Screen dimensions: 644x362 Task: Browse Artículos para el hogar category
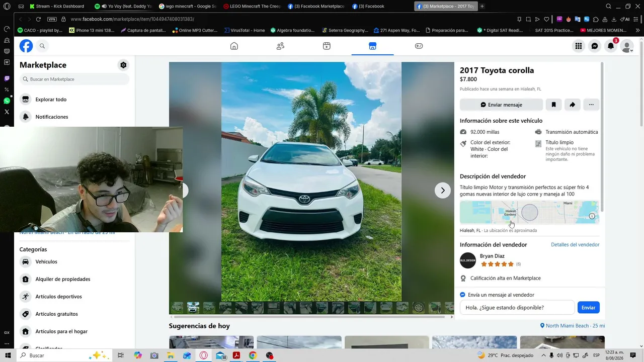[x=74, y=331]
